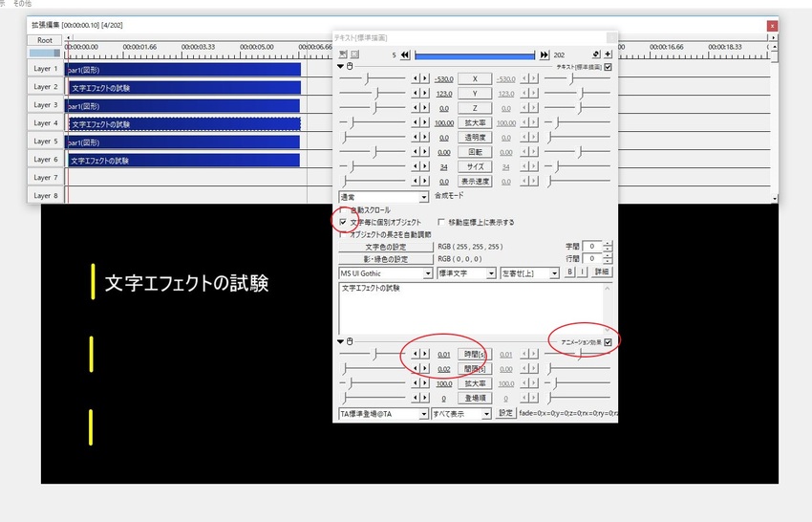Click the second small icon on dialog toolbar
The image size is (812, 522).
(354, 54)
